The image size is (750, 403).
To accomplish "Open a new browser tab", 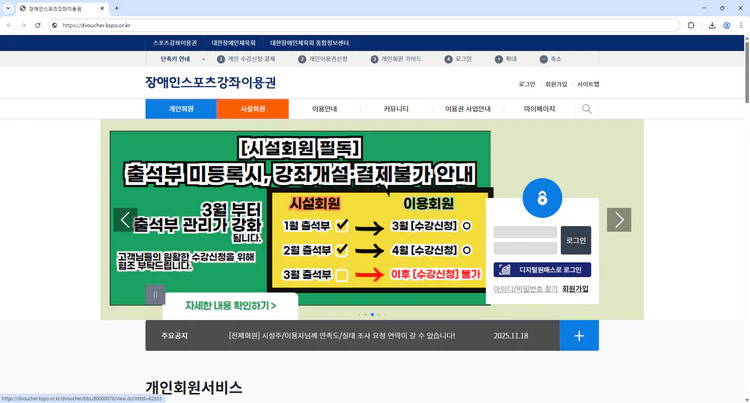I will click(117, 8).
